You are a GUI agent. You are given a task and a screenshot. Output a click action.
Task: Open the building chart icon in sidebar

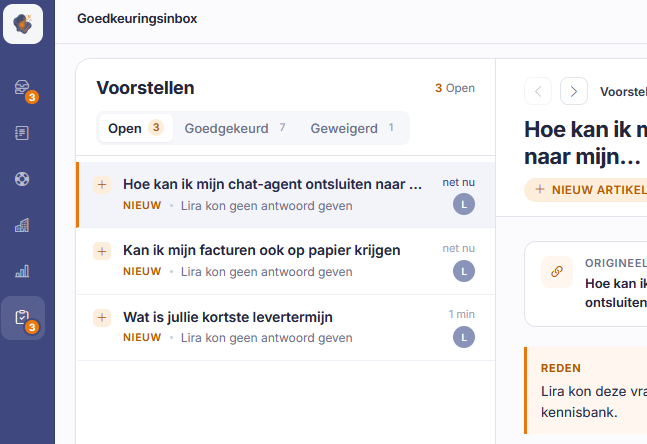(22, 225)
